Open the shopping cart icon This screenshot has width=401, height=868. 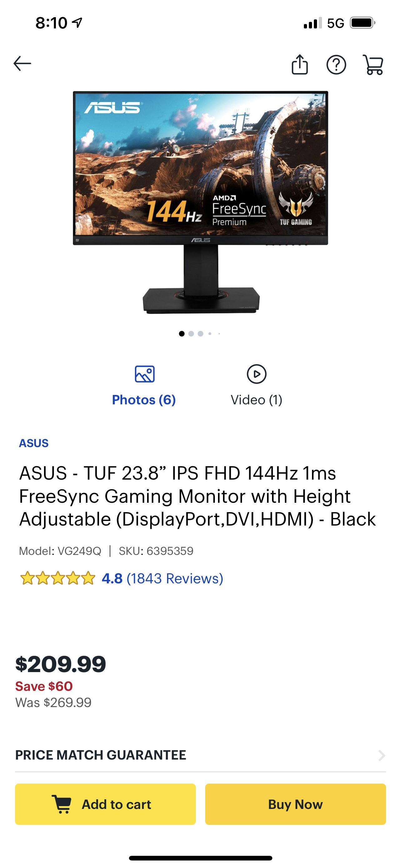(x=373, y=64)
